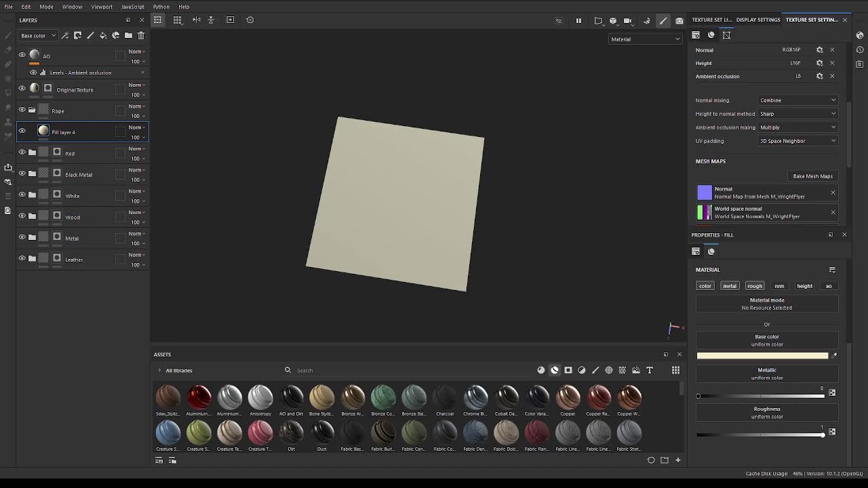Viewport: 868px width, 488px height.
Task: Add a smart material from the layers toolbar
Action: coord(116,35)
